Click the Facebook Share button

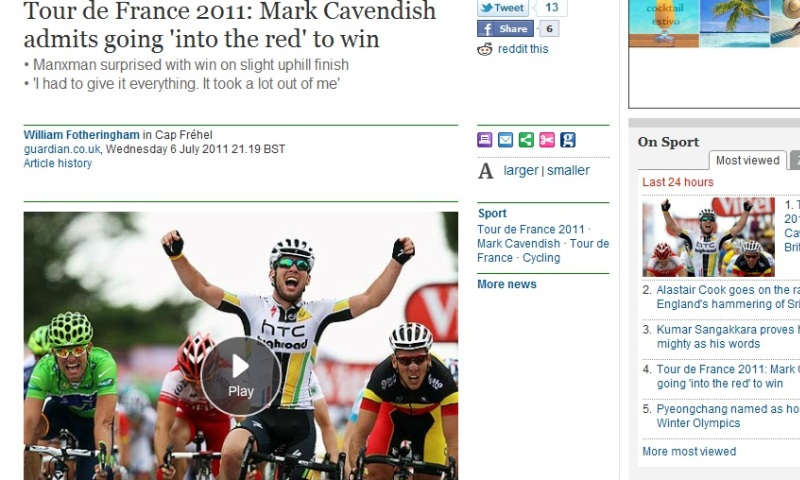pos(505,29)
